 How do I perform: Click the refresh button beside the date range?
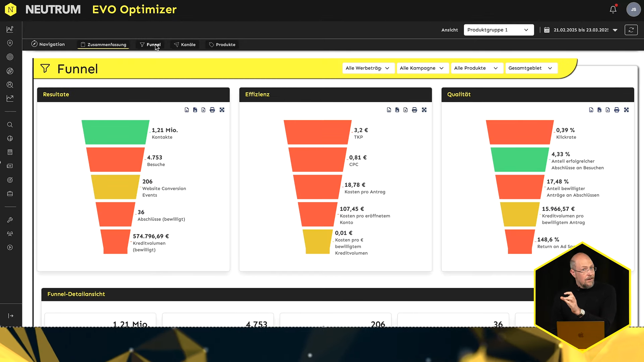631,30
